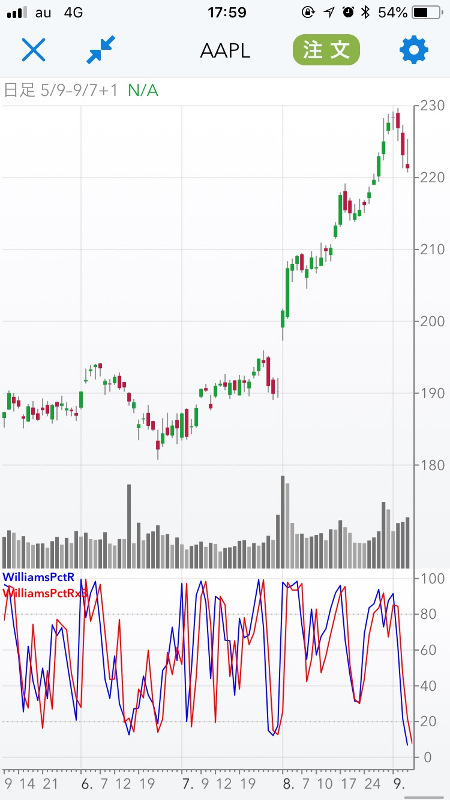Tap the alarm clock status icon
Viewport: 450px width, 800px height.
tap(348, 12)
